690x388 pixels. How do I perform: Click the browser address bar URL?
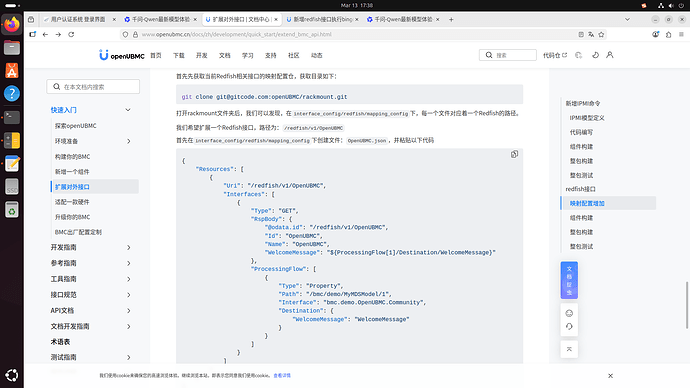click(236, 34)
